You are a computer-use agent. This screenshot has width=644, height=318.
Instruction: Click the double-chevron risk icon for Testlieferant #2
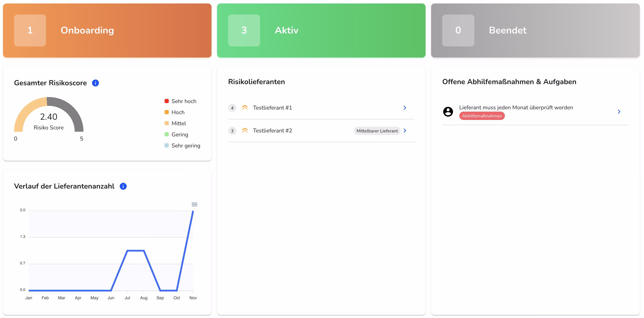245,130
